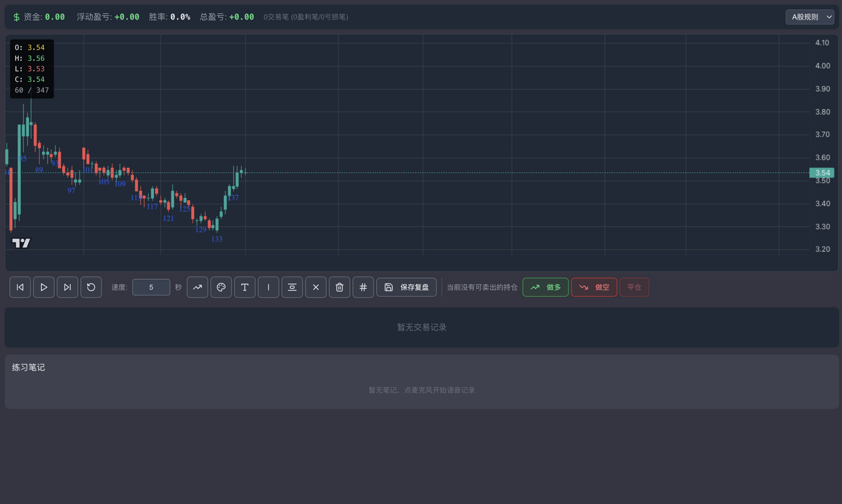Click the candle label 133 on the chart
Image resolution: width=842 pixels, height=504 pixels.
(217, 239)
